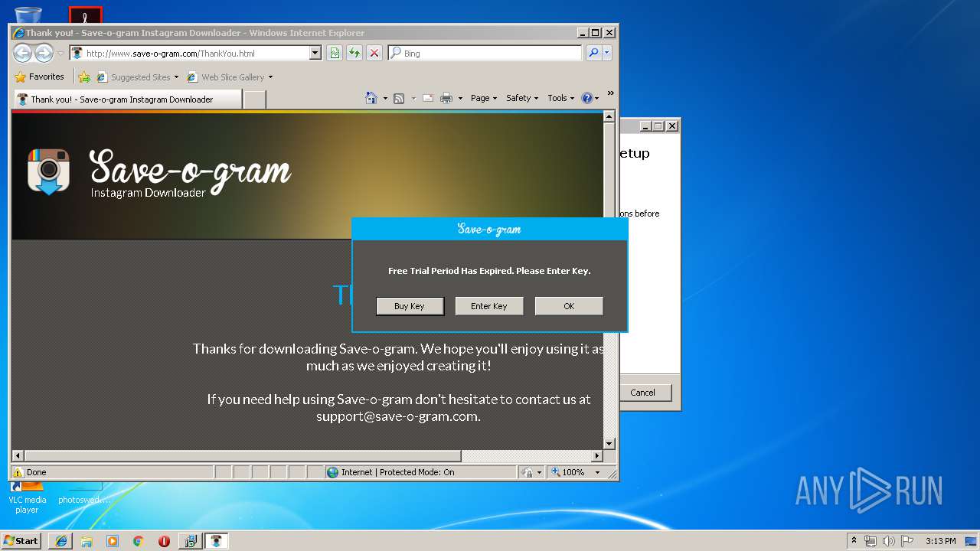Click the support@save-o-gram.com text

coord(398,416)
